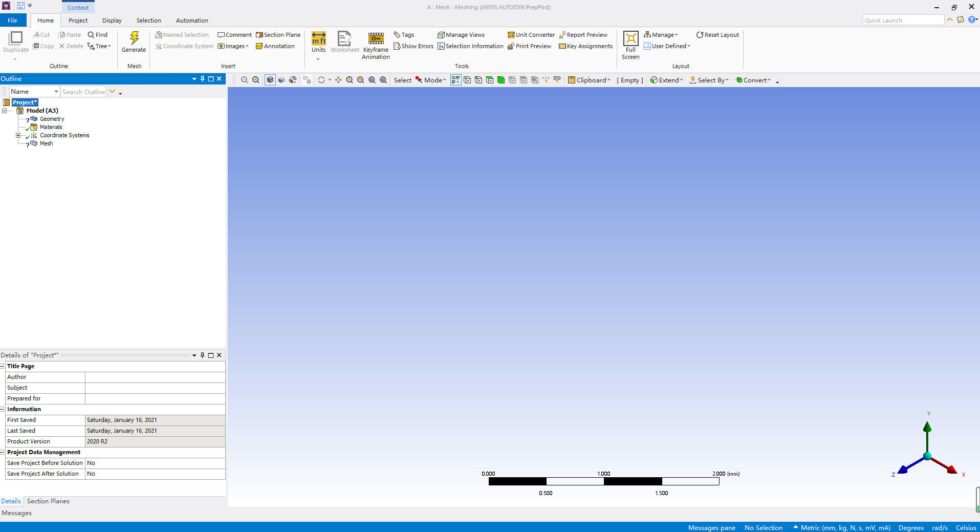Switch to the Automation ribbon tab

click(x=191, y=20)
